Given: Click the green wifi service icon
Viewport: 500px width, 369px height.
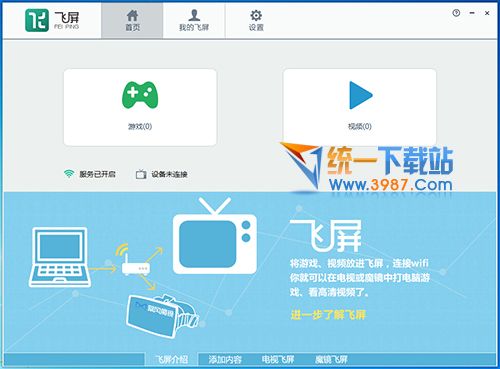Looking at the screenshot, I should (x=69, y=174).
